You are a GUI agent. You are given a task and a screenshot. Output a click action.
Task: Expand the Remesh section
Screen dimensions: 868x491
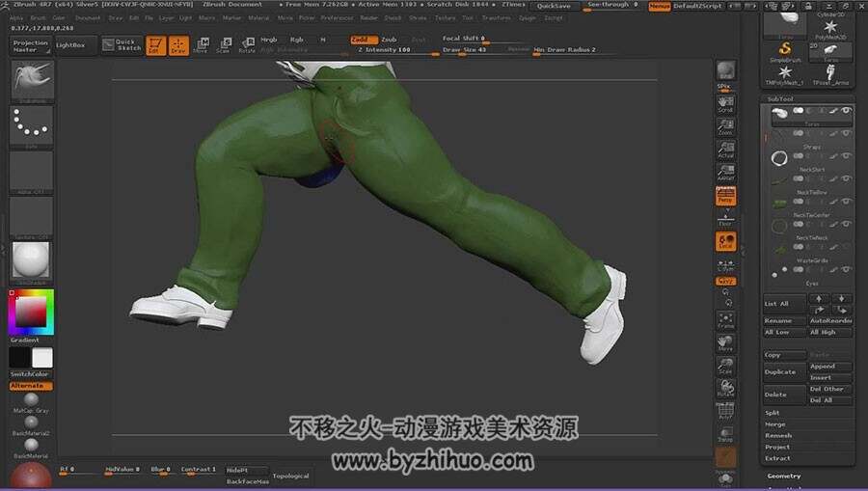778,436
